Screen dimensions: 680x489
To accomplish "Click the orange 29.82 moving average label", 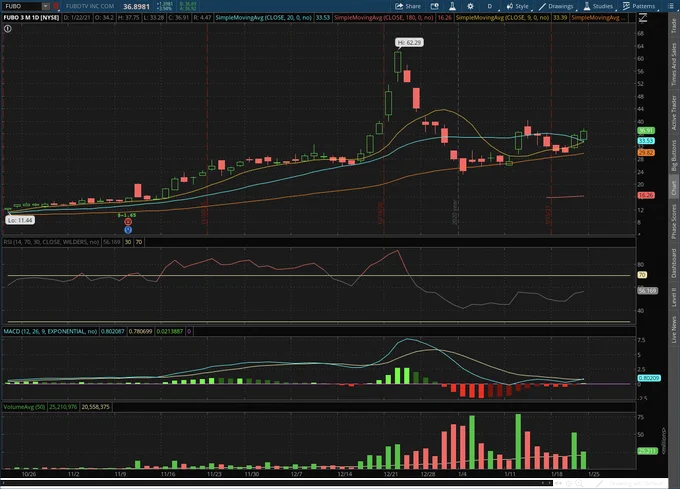I will 646,153.
